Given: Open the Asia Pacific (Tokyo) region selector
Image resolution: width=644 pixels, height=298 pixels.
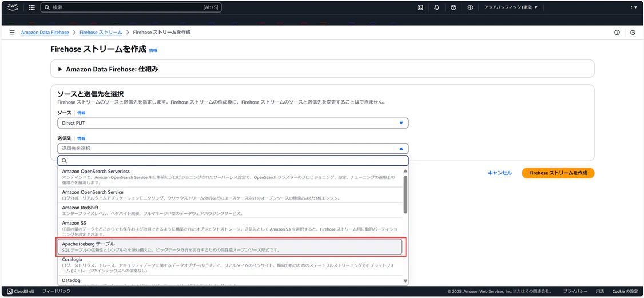Looking at the screenshot, I should click(x=511, y=7).
